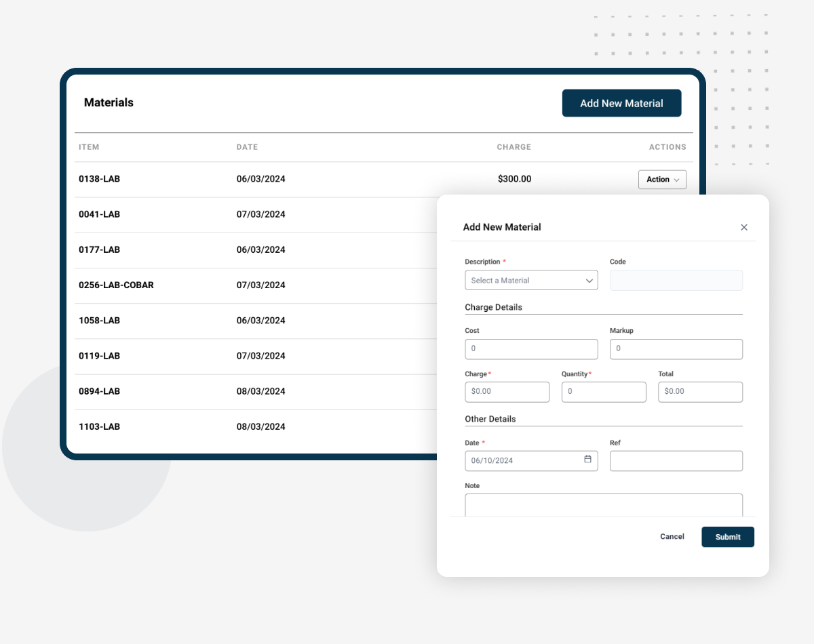814x644 pixels.
Task: Click the CHARGE column header
Action: (x=513, y=147)
